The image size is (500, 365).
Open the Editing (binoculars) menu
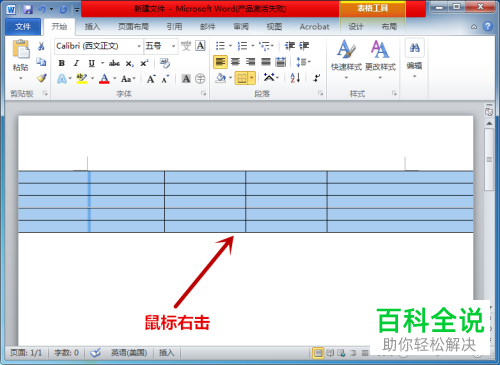[414, 58]
